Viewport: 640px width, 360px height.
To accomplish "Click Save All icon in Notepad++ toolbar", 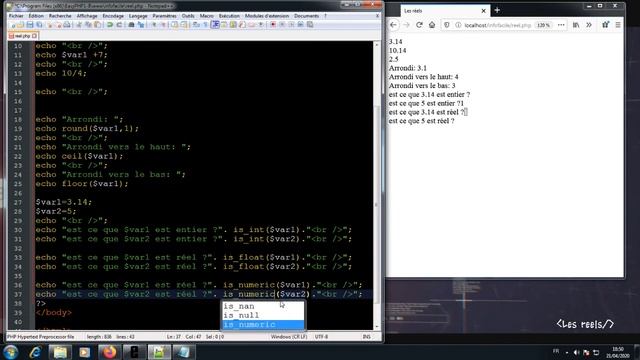I will tap(39, 24).
